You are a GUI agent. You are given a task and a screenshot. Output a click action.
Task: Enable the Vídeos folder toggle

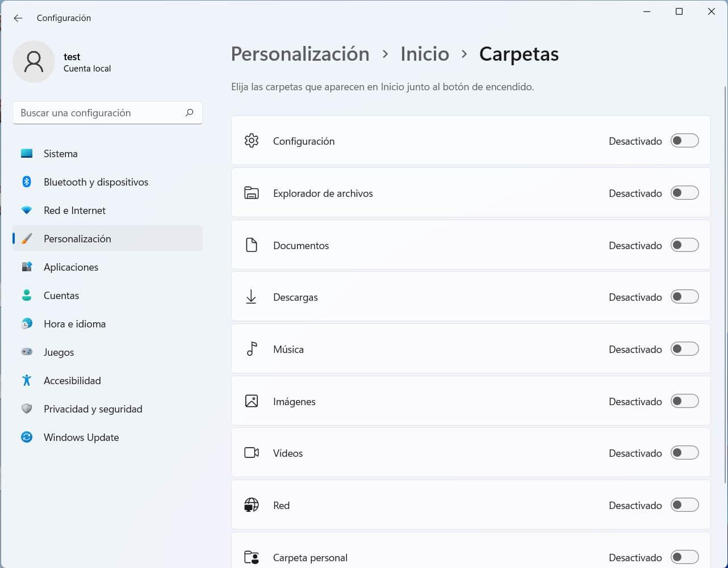pos(684,453)
